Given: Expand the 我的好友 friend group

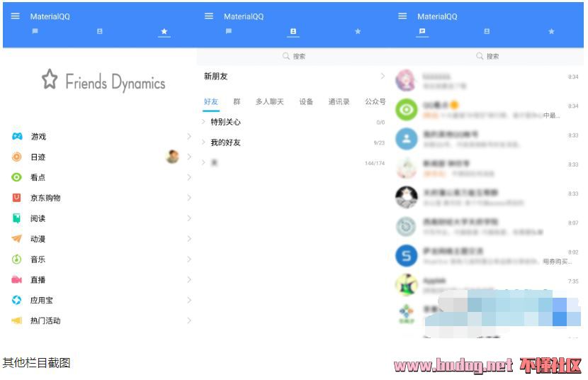Looking at the screenshot, I should click(293, 142).
